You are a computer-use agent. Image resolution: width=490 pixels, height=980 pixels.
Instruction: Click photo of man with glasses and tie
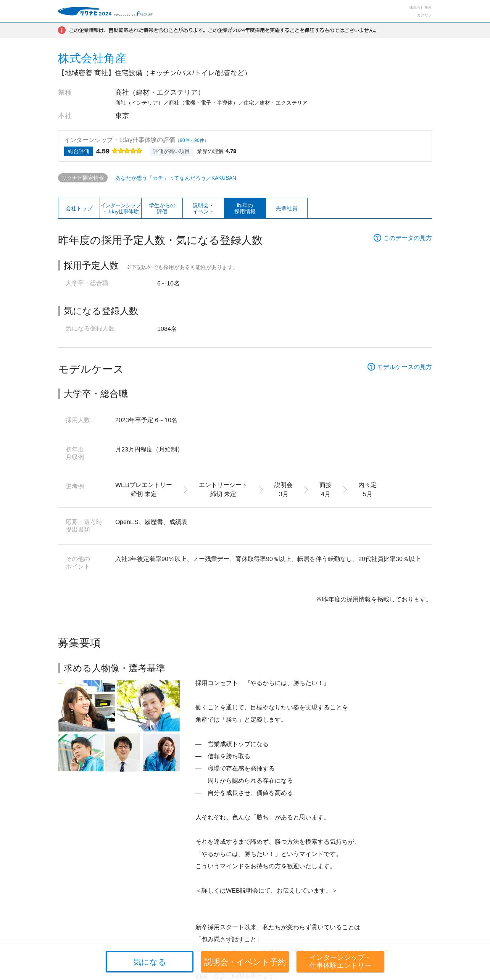coord(122,752)
